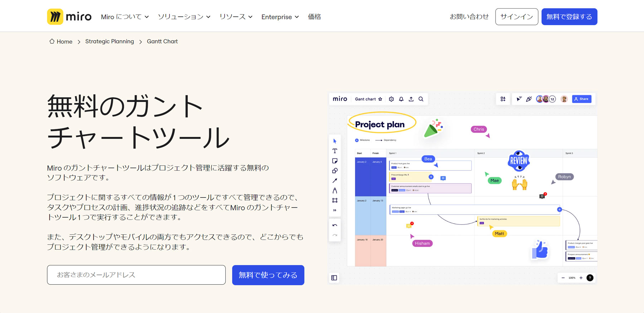Click the export upload icon

411,99
